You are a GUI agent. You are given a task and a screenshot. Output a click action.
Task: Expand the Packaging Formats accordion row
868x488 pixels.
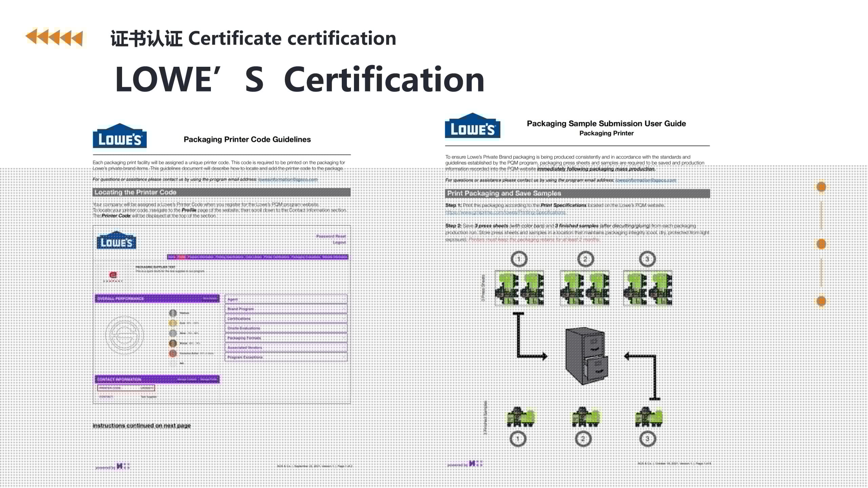[285, 338]
